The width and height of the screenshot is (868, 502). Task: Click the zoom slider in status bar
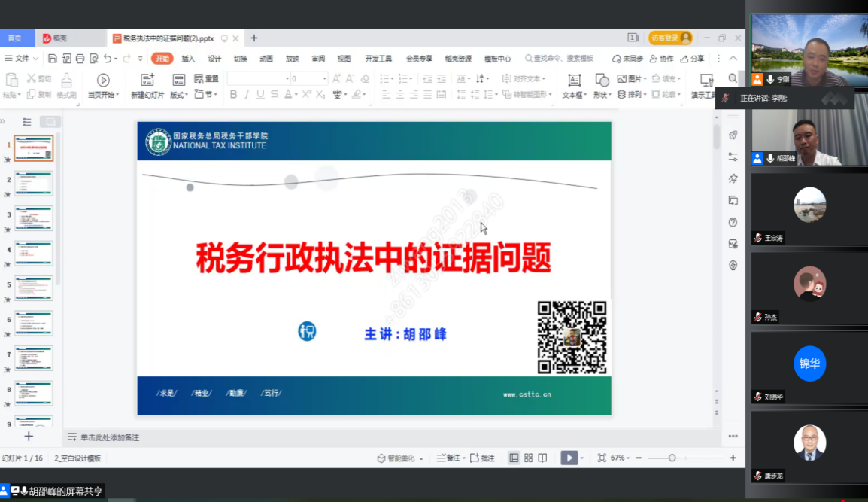[672, 458]
